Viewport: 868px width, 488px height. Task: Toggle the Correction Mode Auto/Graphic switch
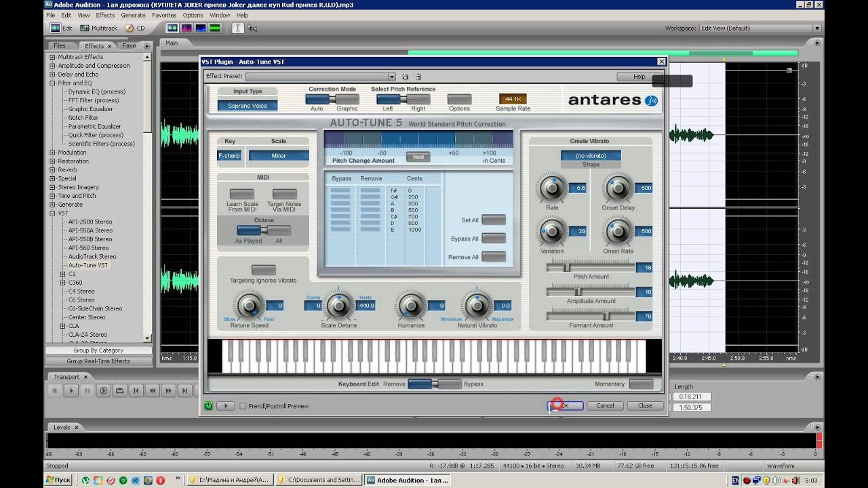(332, 99)
